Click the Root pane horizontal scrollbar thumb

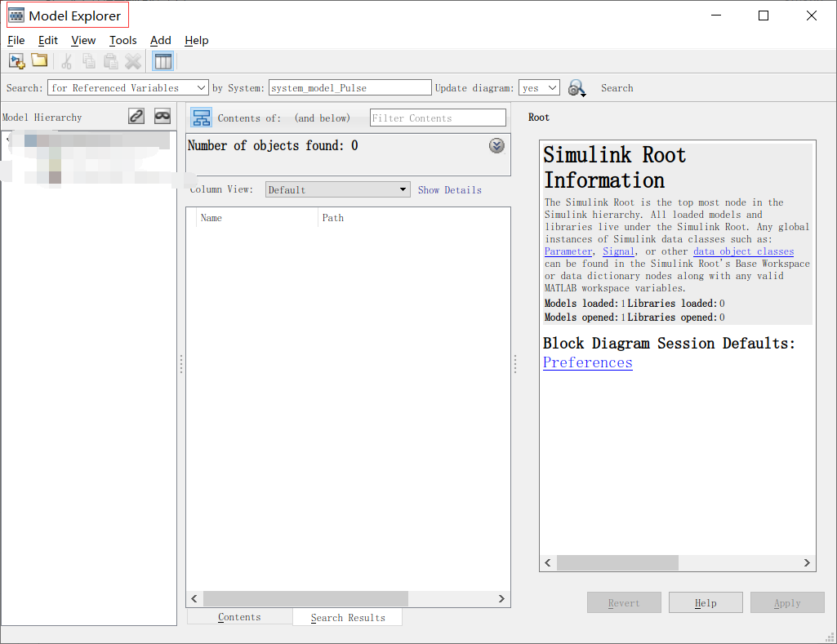(617, 563)
